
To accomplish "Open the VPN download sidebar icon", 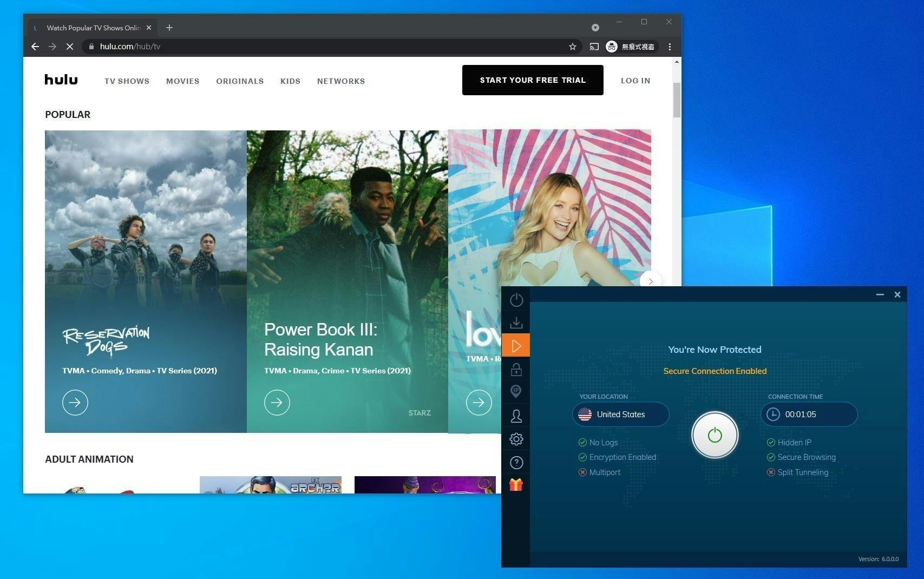I will pos(516,323).
